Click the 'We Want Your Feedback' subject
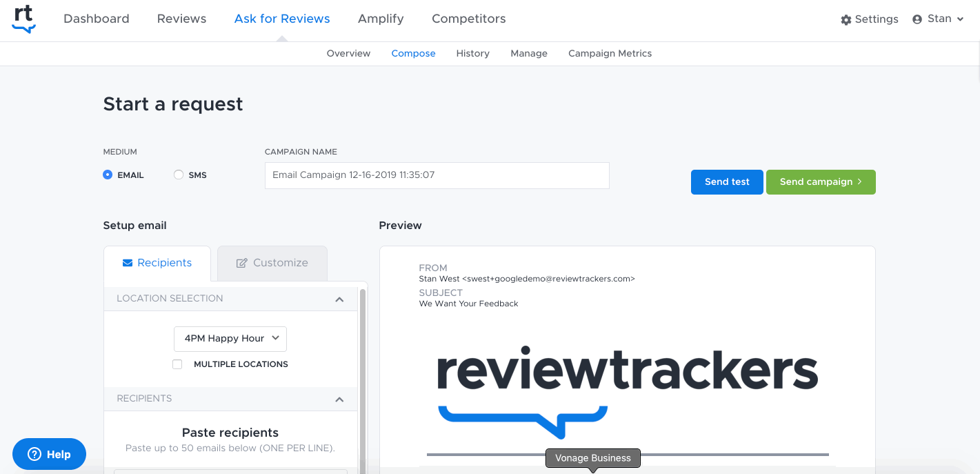This screenshot has height=474, width=980. [x=469, y=304]
